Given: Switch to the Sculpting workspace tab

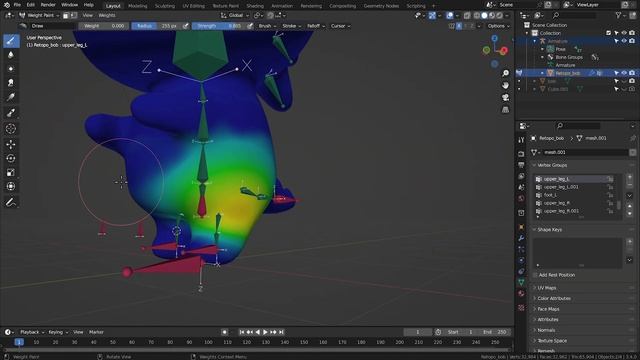Looking at the screenshot, I should click(165, 6).
